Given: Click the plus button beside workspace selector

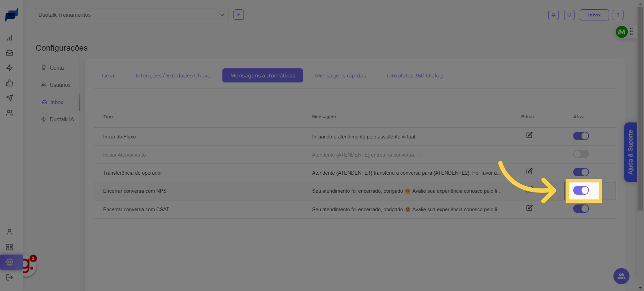Looking at the screenshot, I should point(238,15).
